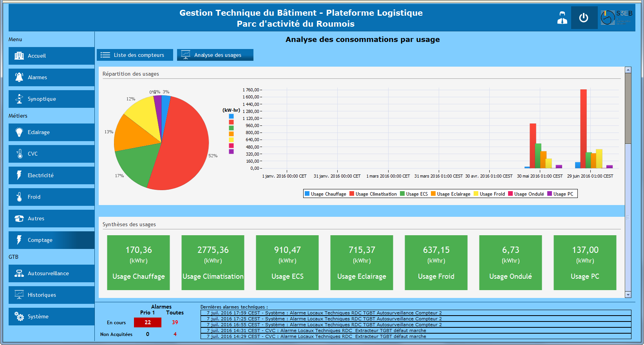Click the power logout icon
Screen dimensions: 644x345
(584, 18)
